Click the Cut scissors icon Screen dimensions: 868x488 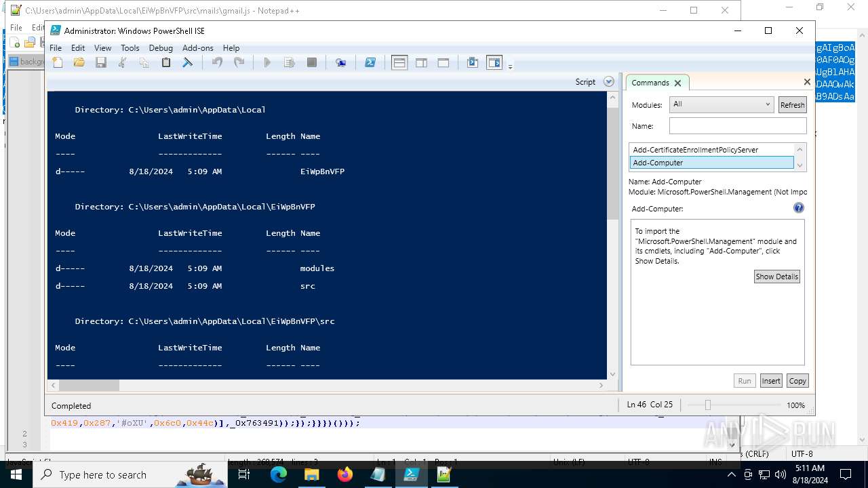coord(123,63)
